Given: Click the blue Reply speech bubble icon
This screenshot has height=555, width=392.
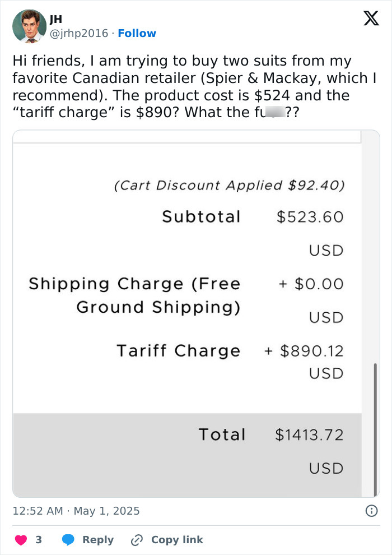Looking at the screenshot, I should click(x=69, y=539).
